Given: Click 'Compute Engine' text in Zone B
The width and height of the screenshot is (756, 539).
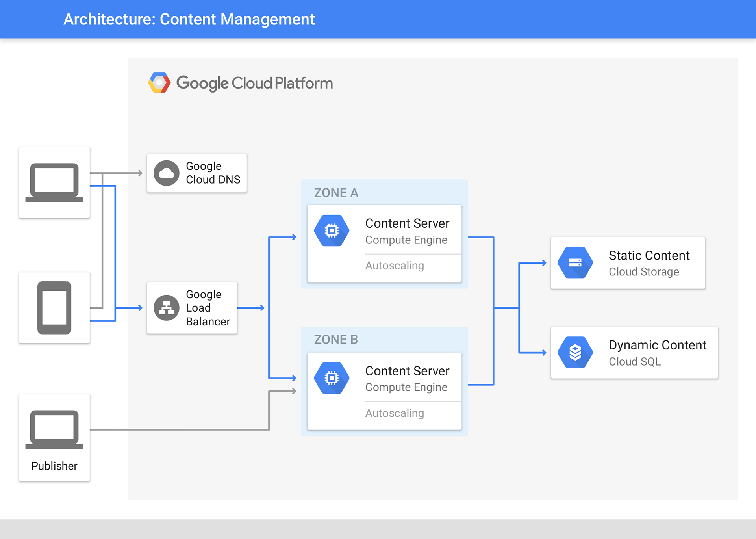Looking at the screenshot, I should click(x=406, y=387).
